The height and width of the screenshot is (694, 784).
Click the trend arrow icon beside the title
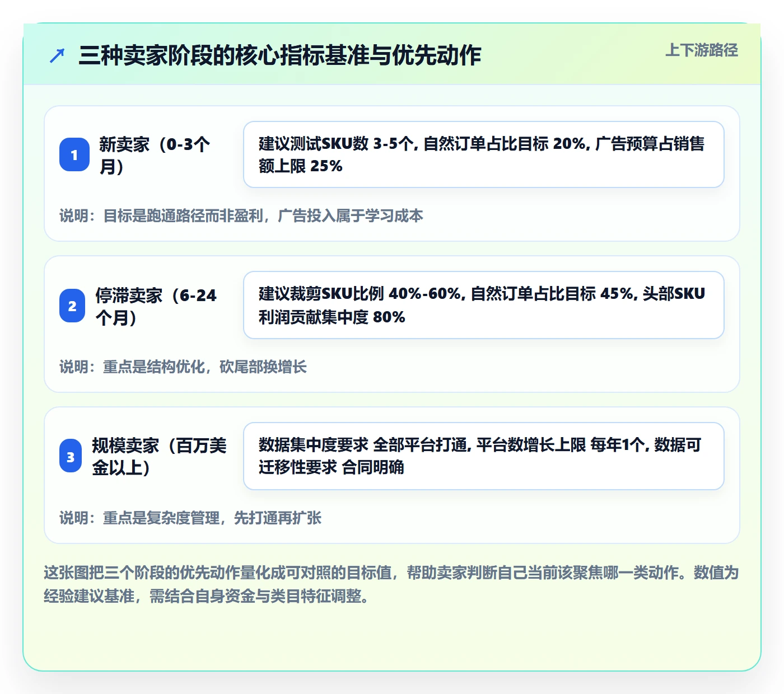(57, 55)
